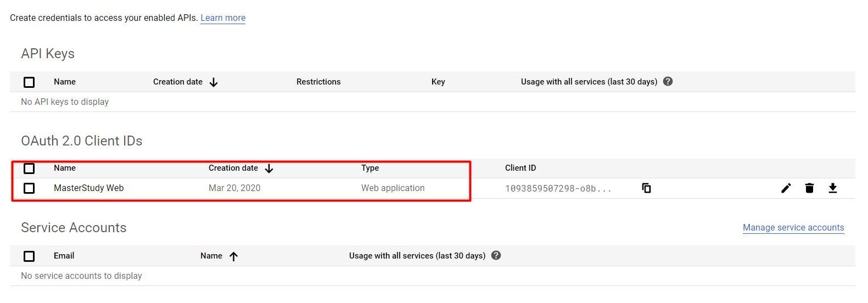Click the Restrictions column header
Viewport: 868px width, 303px height.
318,82
